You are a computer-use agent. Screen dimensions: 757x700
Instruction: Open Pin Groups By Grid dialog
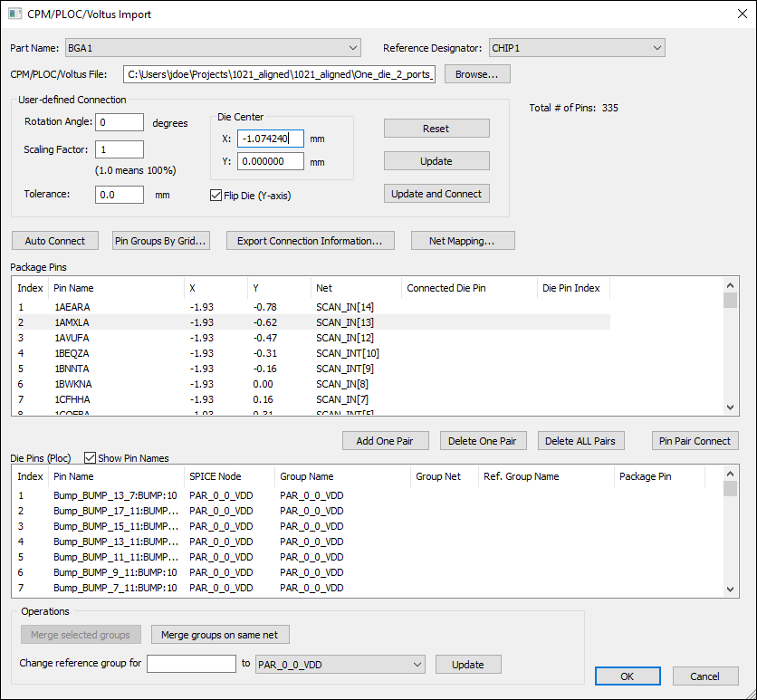pyautogui.click(x=161, y=241)
